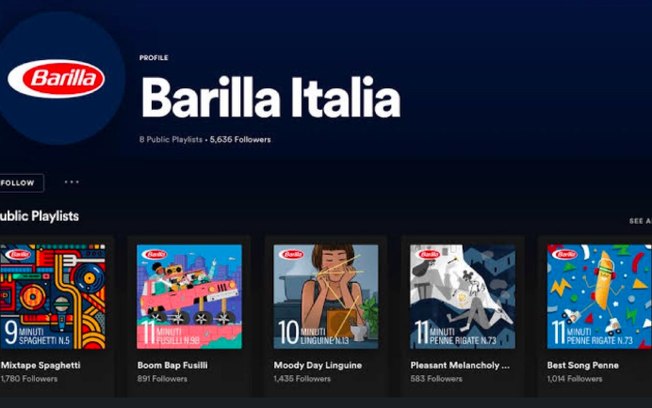
Task: Click the 5,636 Followers count
Action: (x=240, y=140)
